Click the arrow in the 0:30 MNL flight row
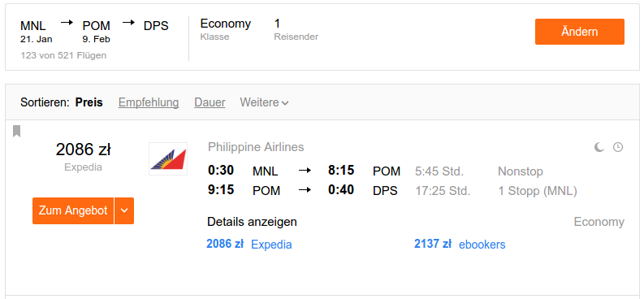This screenshot has width=644, height=299. point(305,171)
